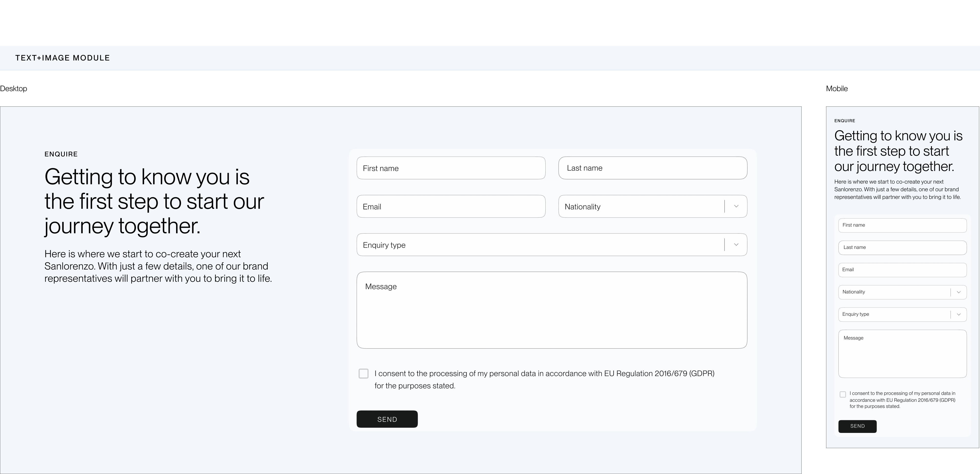The width and height of the screenshot is (980, 474).
Task: Click the mobile Nationality chevron icon
Action: click(959, 292)
